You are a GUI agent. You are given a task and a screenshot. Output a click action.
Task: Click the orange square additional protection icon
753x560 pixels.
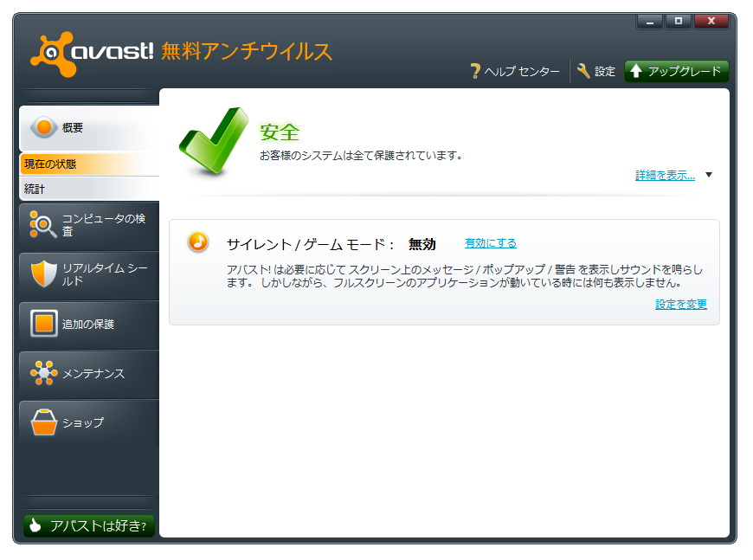[43, 323]
